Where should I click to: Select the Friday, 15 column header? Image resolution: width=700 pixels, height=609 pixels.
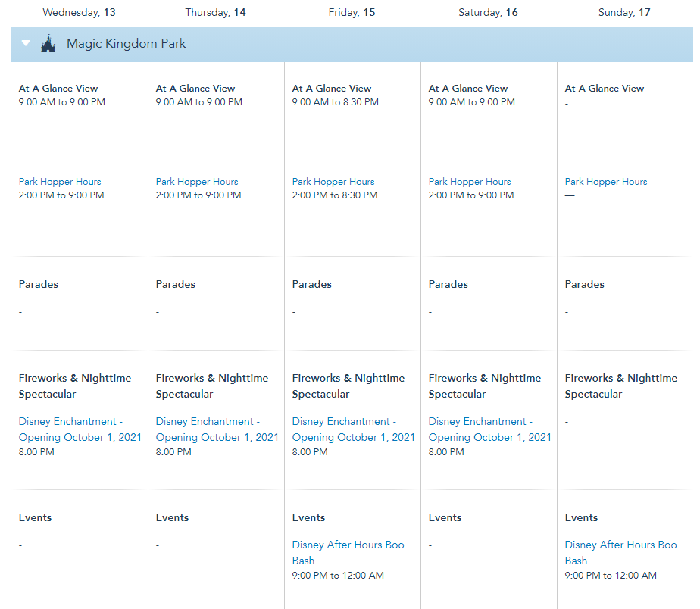352,12
